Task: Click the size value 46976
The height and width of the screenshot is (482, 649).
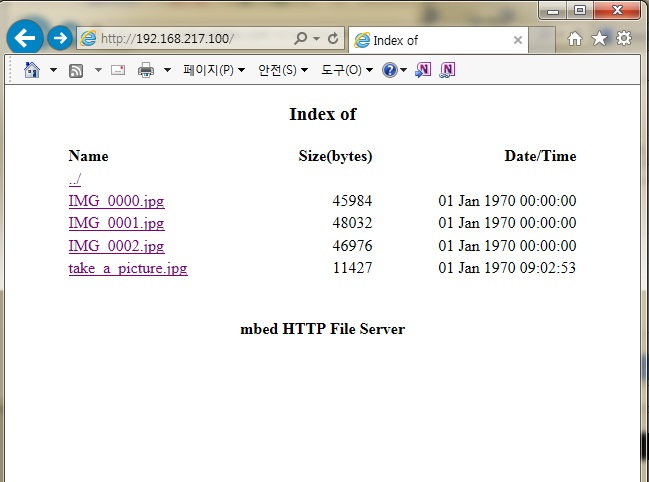Action: pos(352,246)
